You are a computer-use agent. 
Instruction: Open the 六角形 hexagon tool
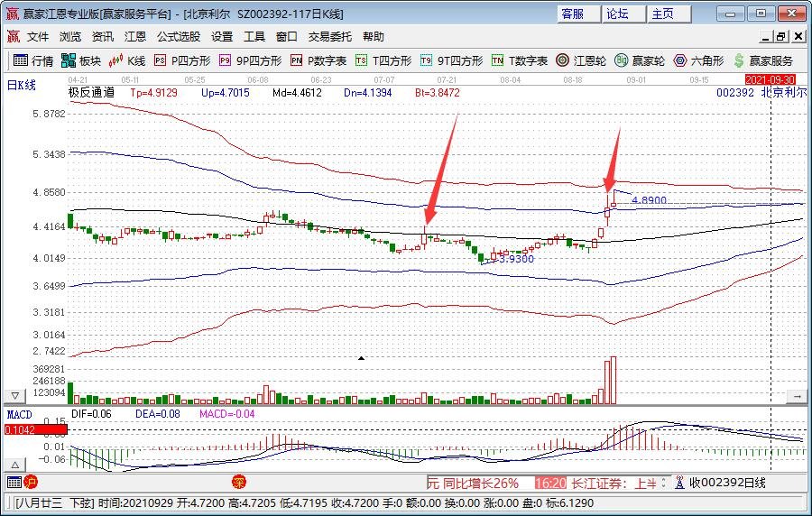[x=698, y=61]
